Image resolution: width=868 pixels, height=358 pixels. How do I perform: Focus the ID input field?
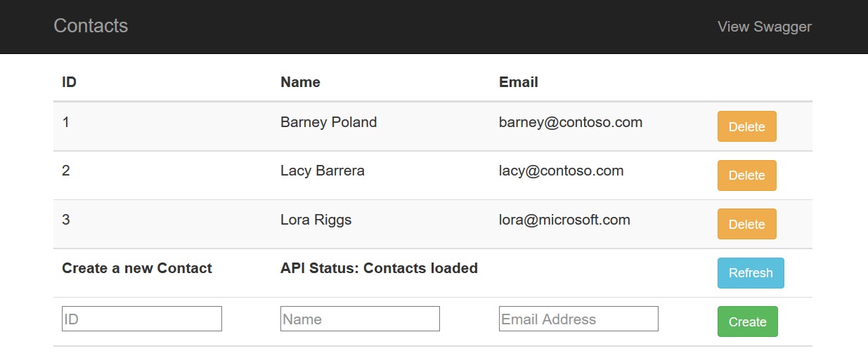coord(142,319)
